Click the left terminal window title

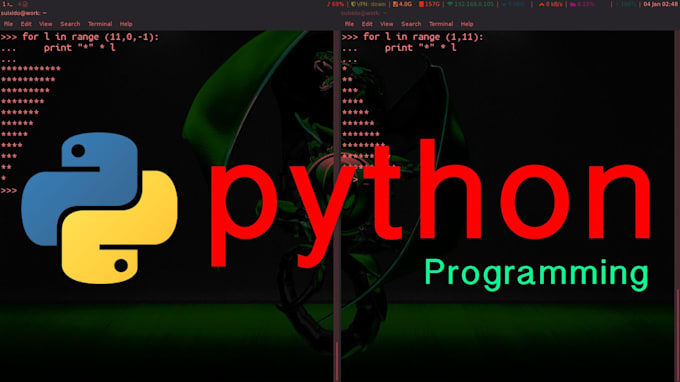pyautogui.click(x=23, y=13)
